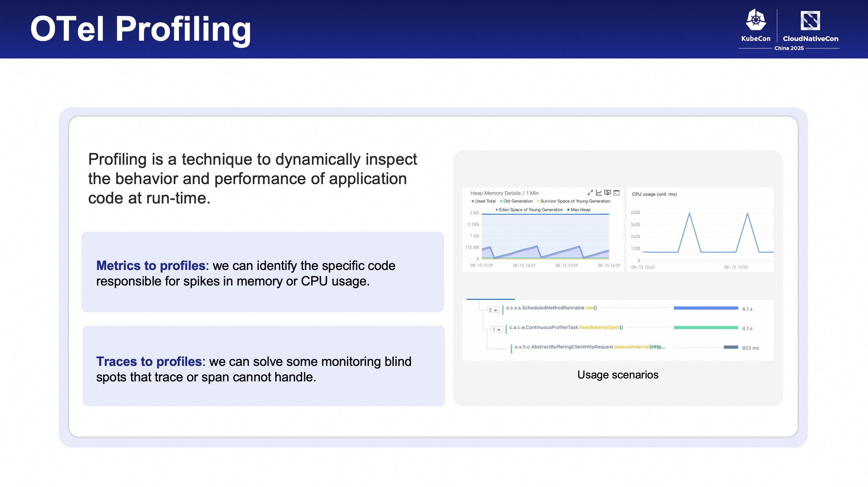Click the CPU usage (unit :ms) title
This screenshot has height=487, width=868.
[654, 194]
